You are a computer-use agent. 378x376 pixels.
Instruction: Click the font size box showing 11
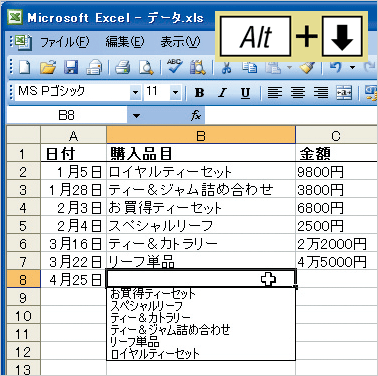[157, 92]
